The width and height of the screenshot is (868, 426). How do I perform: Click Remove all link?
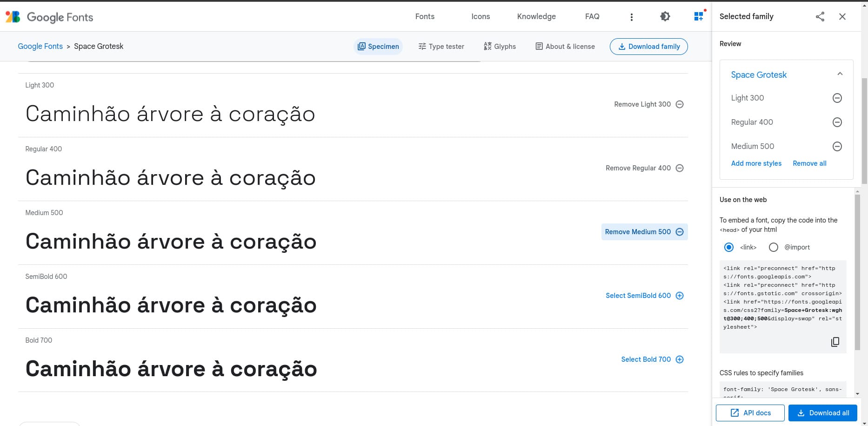pyautogui.click(x=809, y=163)
